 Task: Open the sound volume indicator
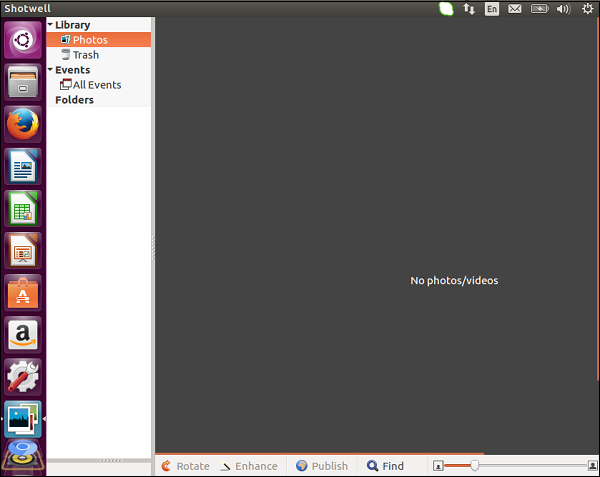(x=563, y=8)
